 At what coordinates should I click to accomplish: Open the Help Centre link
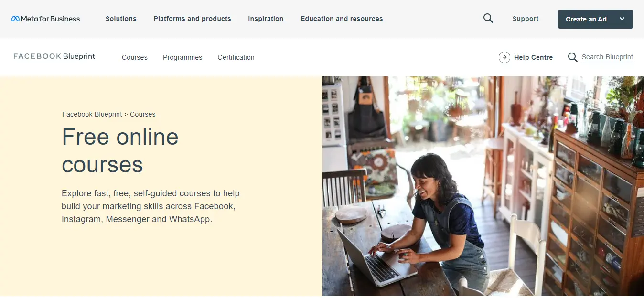[534, 57]
